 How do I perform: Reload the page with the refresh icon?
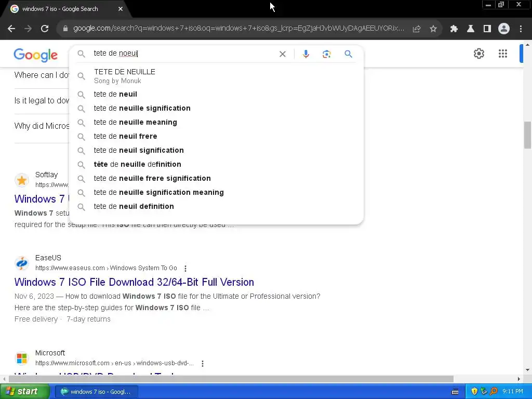(x=45, y=29)
